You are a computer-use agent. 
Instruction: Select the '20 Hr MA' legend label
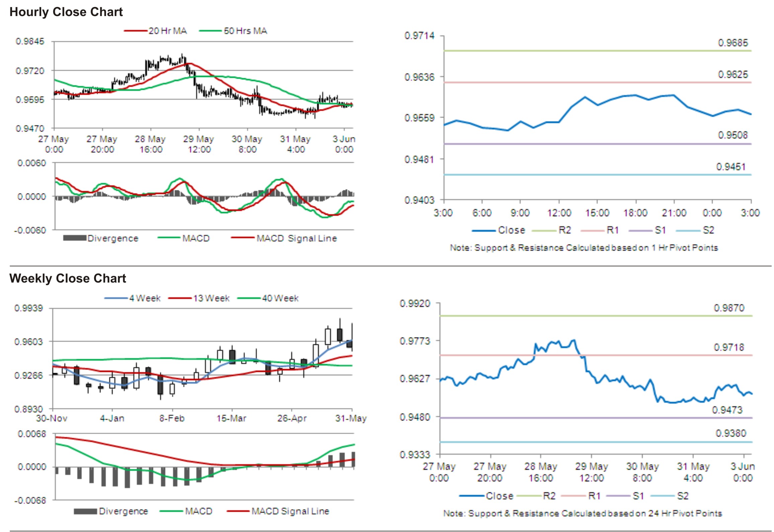click(168, 31)
